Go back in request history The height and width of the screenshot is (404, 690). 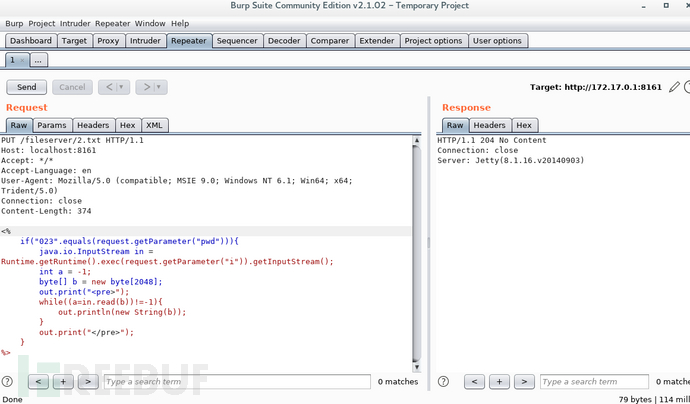click(x=109, y=87)
